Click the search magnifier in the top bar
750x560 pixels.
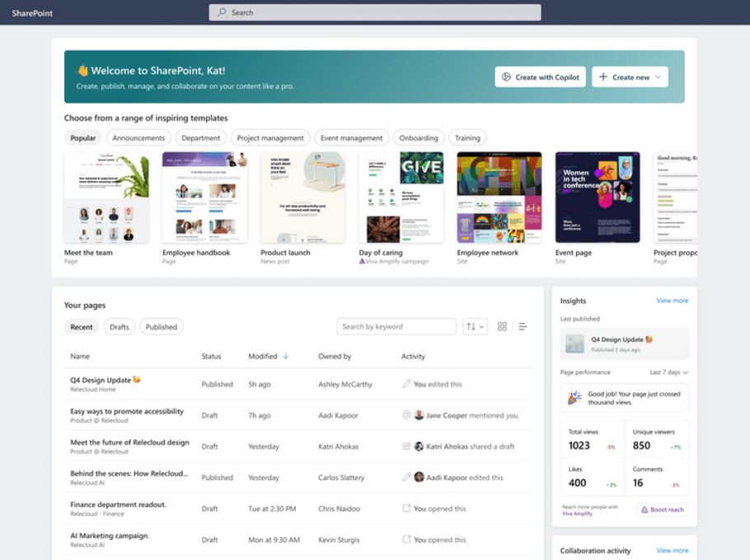pyautogui.click(x=221, y=12)
